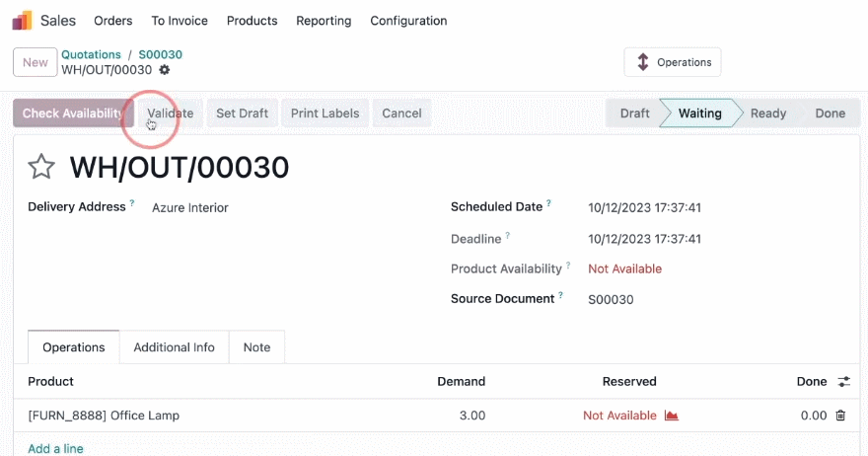Expand the Products menu dropdown
868x456 pixels.
(252, 21)
